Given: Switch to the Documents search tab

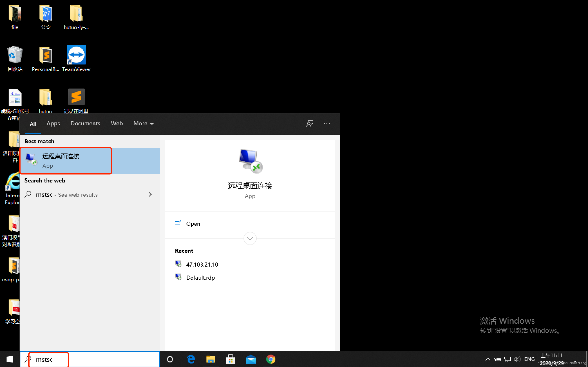Looking at the screenshot, I should pos(85,123).
